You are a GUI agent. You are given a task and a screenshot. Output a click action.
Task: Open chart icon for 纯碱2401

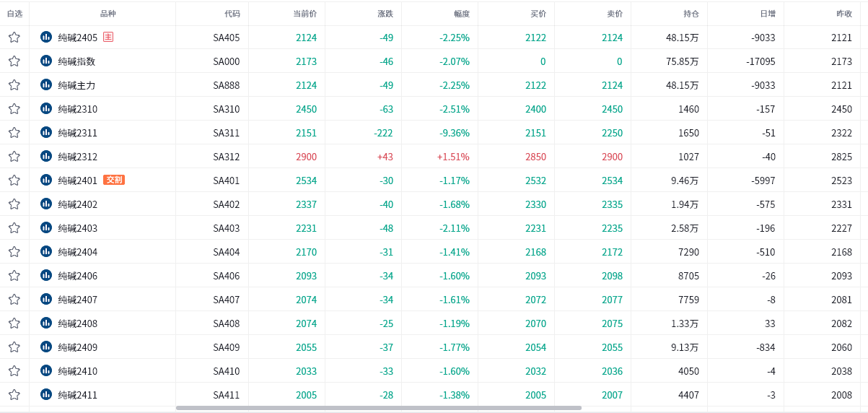46,181
